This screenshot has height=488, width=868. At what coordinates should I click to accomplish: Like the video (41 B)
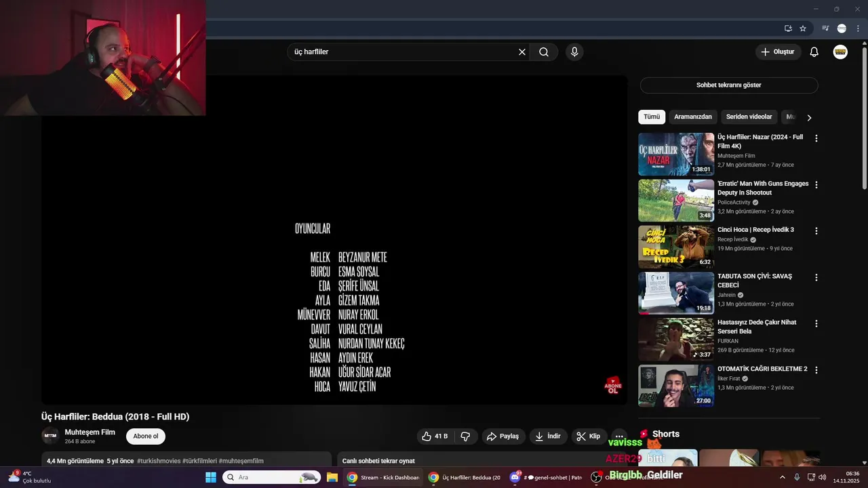(x=435, y=436)
